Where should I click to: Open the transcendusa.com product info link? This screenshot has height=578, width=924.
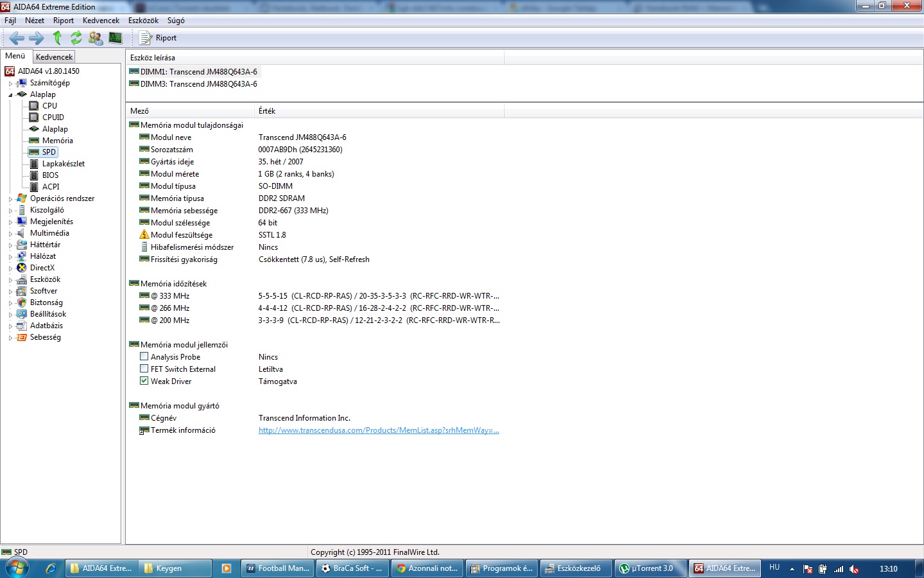click(379, 430)
